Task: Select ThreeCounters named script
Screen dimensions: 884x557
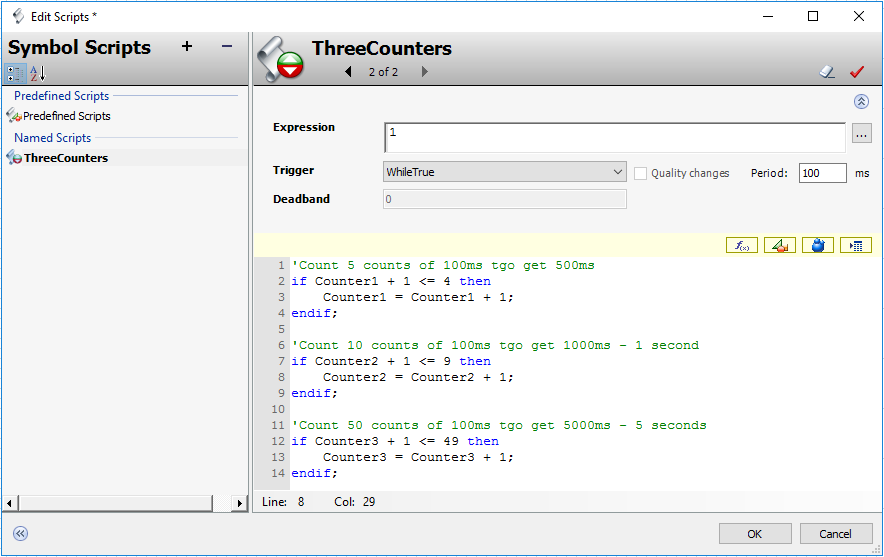Action: tap(66, 158)
